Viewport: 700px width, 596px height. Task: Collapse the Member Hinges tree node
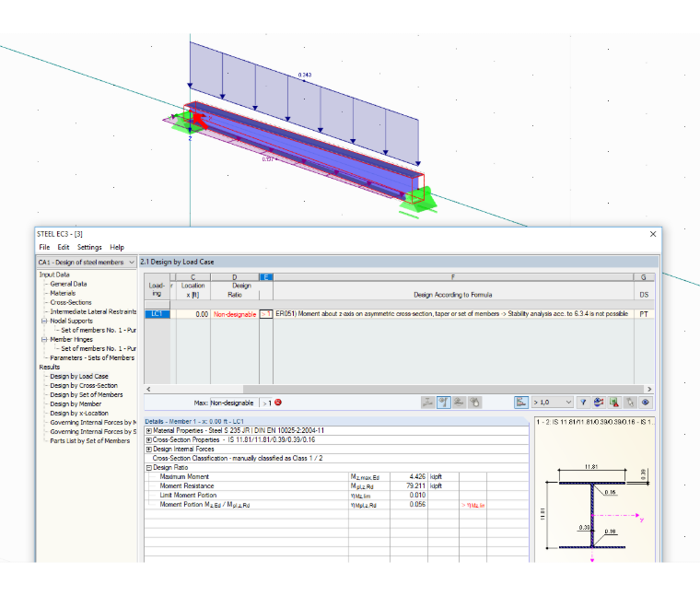pyautogui.click(x=44, y=339)
